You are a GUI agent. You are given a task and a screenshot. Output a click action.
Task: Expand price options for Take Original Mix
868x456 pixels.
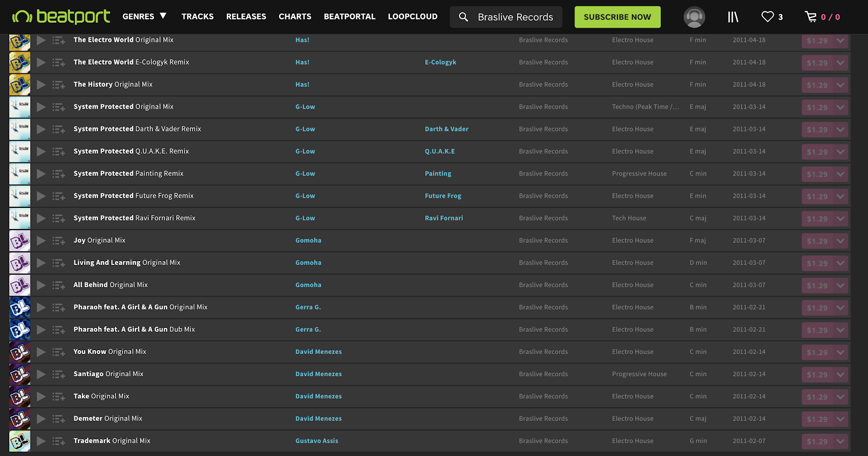click(840, 396)
